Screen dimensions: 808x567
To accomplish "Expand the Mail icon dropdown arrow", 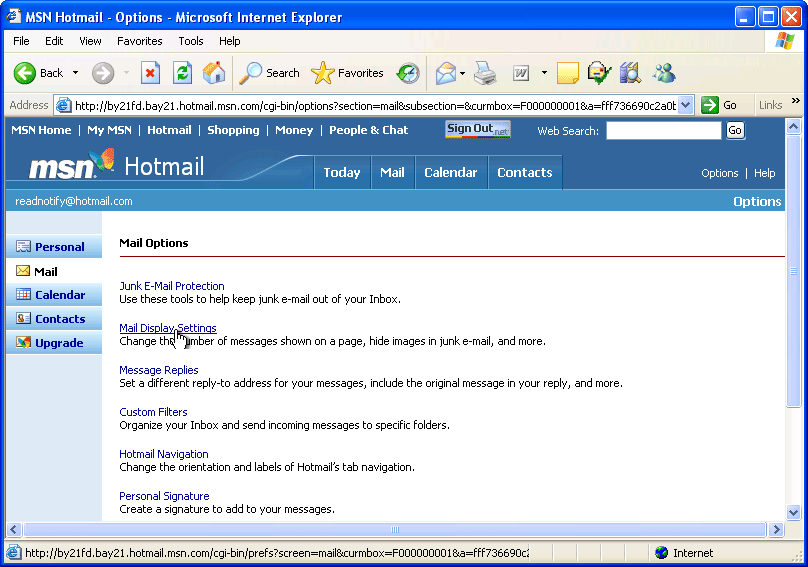I will tap(462, 73).
